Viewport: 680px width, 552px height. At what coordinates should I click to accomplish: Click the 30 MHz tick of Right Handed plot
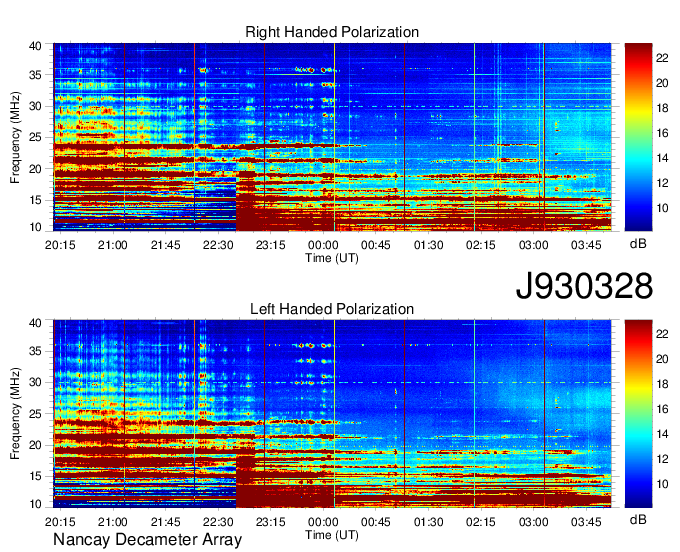click(x=35, y=106)
